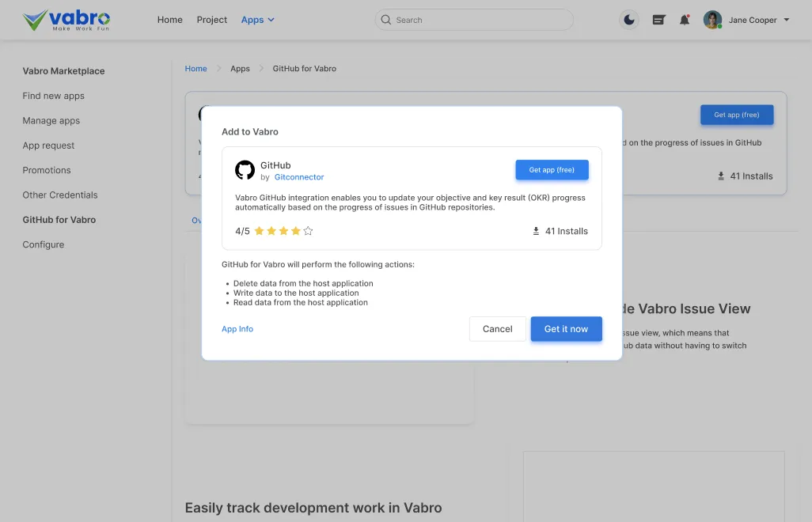Follow the Gitconnector author link
Screen dimensions: 812x522
[299, 177]
